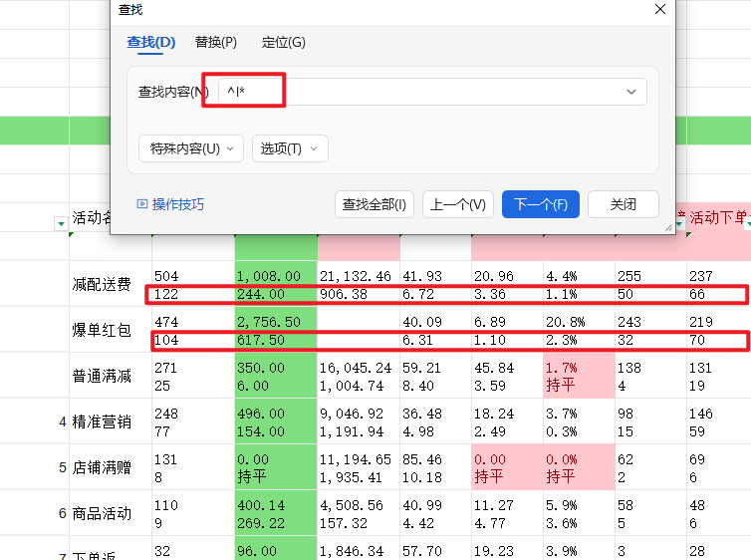This screenshot has height=560, width=751.
Task: Click the cell containing 16,045.24
Action: point(359,376)
